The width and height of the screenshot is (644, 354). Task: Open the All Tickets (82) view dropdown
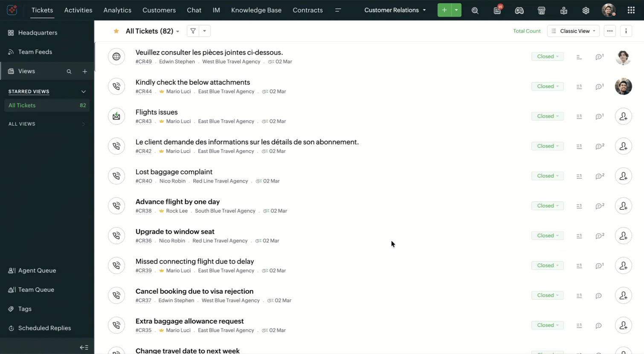click(153, 31)
